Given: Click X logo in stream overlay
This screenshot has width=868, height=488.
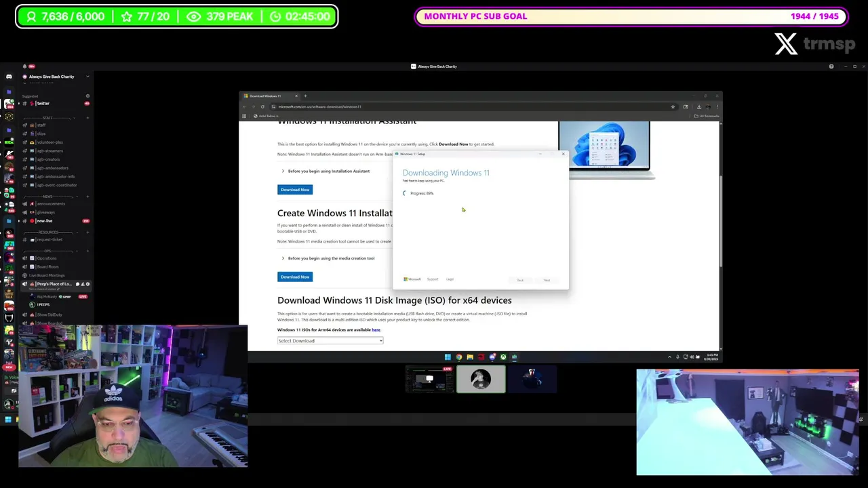Looking at the screenshot, I should tap(786, 44).
